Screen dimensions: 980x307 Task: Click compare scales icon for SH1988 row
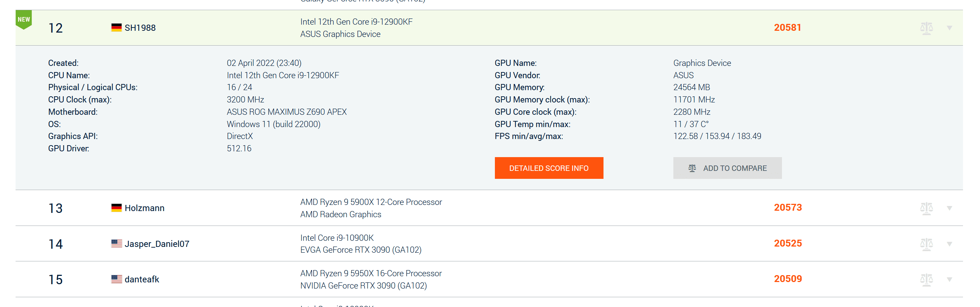[x=926, y=28]
